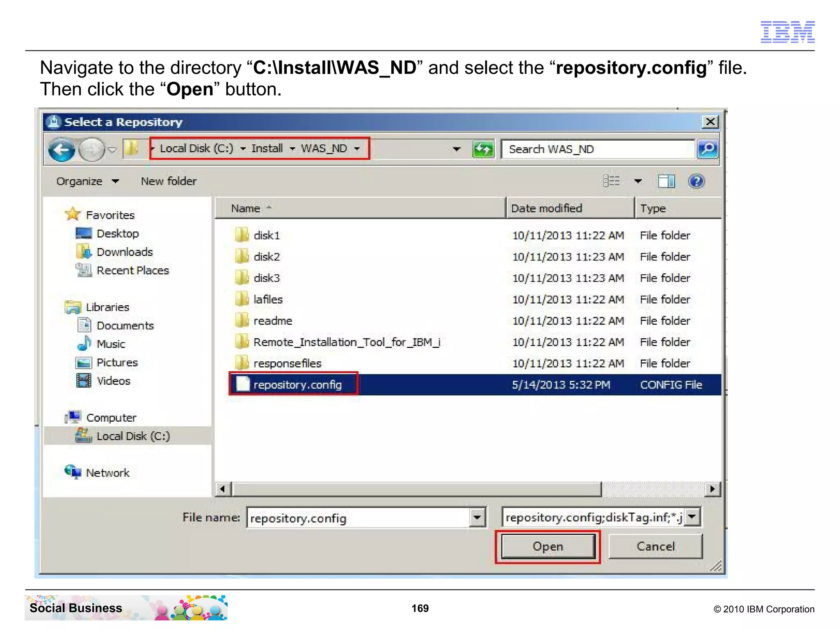840x630 pixels.
Task: Open the recent locations arrow beside Forward
Action: pyautogui.click(x=112, y=150)
